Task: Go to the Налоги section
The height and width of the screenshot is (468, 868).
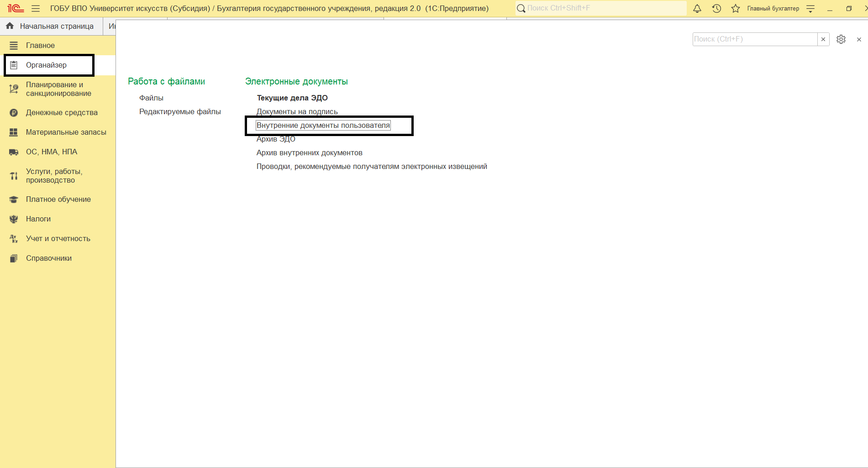Action: pyautogui.click(x=38, y=219)
